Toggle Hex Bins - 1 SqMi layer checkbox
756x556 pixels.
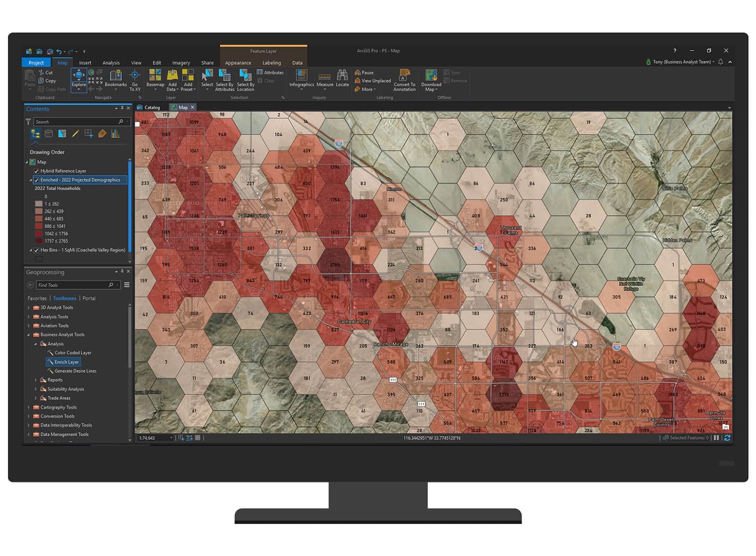(36, 250)
